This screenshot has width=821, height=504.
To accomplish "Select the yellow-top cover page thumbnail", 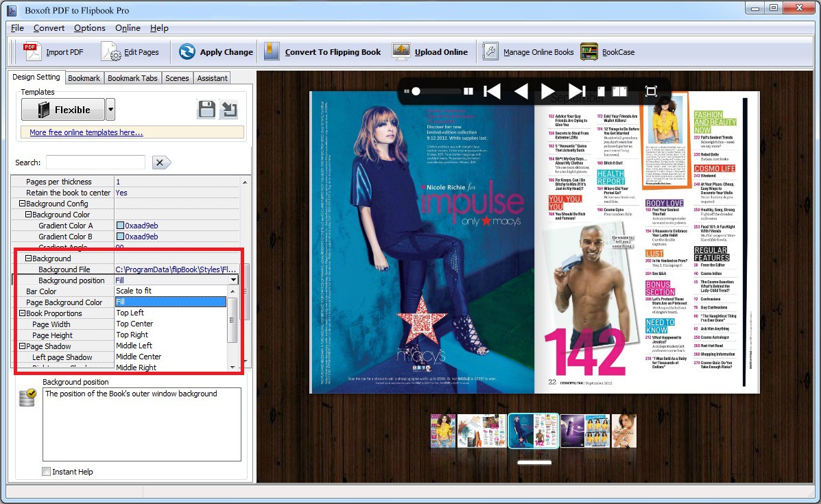I will (443, 431).
